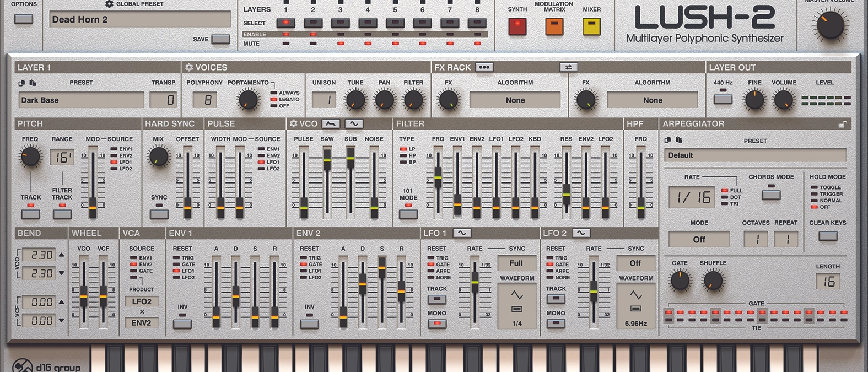Click the Bend VCF up arrow

pos(61,302)
